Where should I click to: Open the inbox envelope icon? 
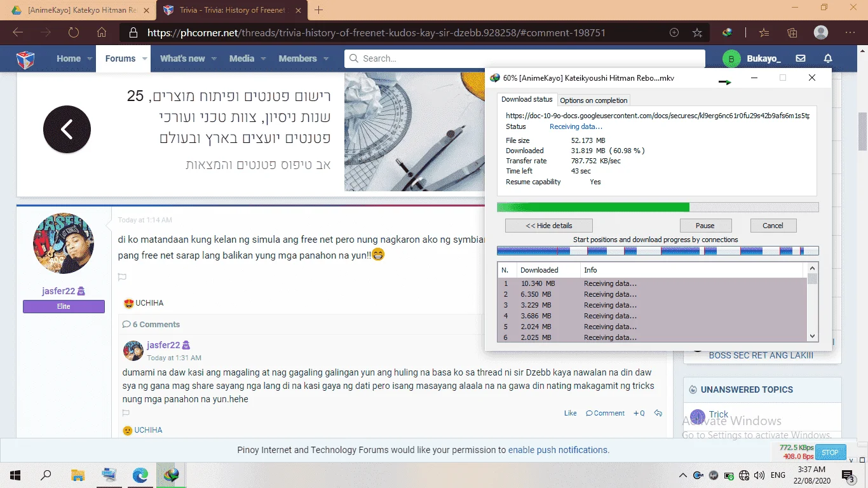801,58
